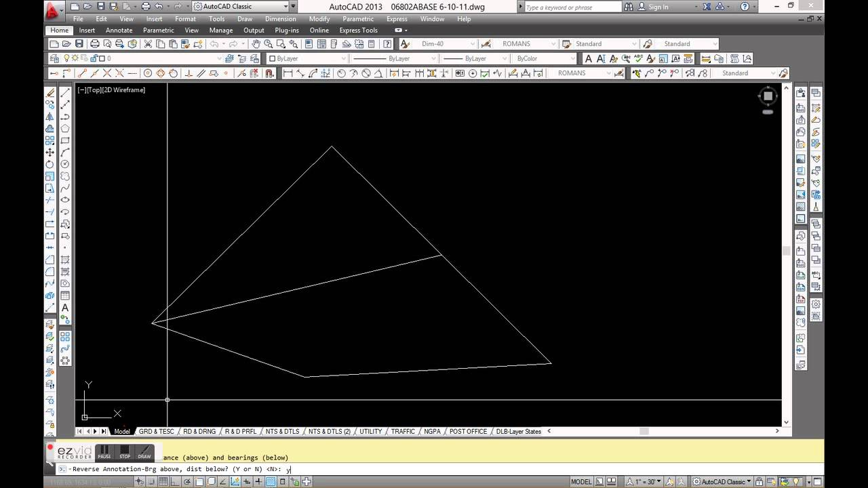This screenshot has width=868, height=488.
Task: Activate the snap to center icon
Action: click(147, 73)
